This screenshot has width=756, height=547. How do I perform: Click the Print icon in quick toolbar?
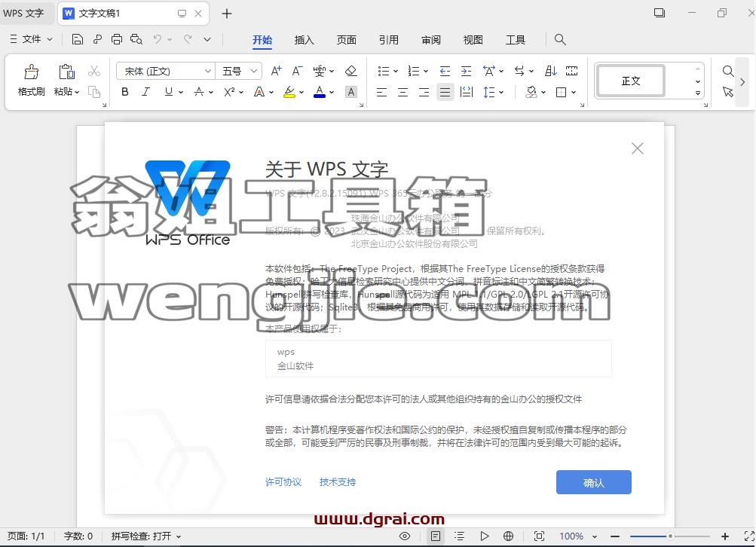[x=117, y=39]
